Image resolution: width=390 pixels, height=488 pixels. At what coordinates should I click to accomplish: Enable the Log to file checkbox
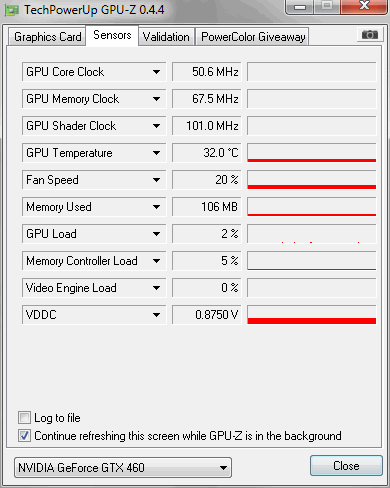24,417
